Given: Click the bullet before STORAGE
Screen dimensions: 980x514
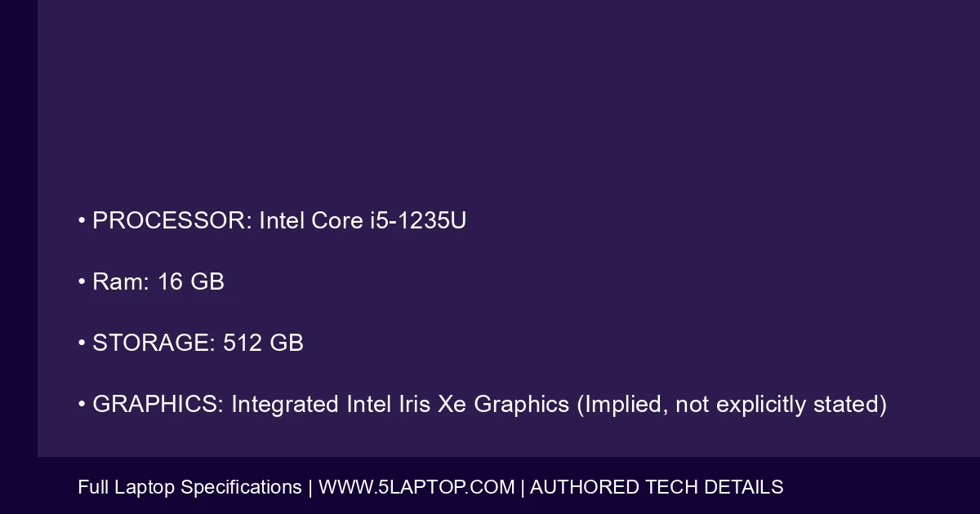Looking at the screenshot, I should (82, 343).
